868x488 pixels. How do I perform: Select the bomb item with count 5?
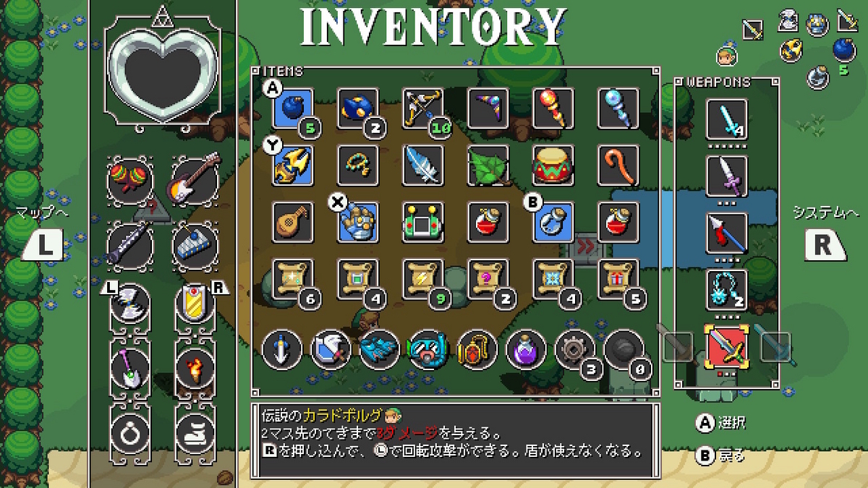pyautogui.click(x=293, y=109)
